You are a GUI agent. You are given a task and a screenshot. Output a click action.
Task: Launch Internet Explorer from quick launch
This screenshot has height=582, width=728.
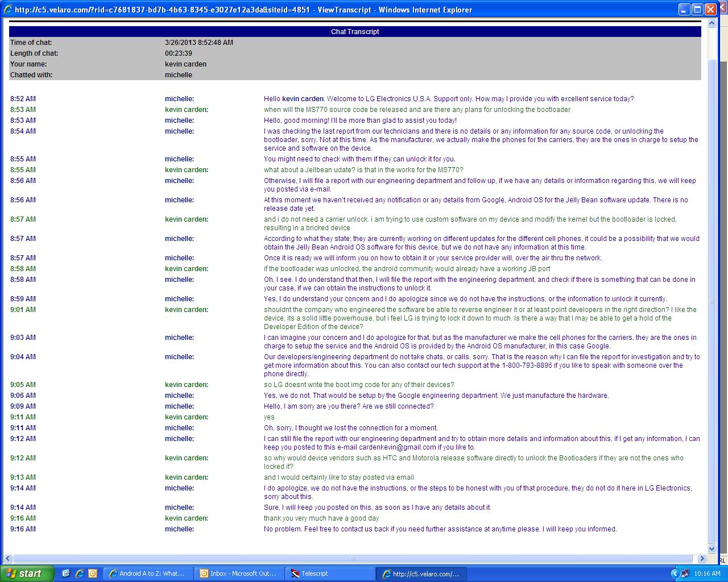(80, 573)
